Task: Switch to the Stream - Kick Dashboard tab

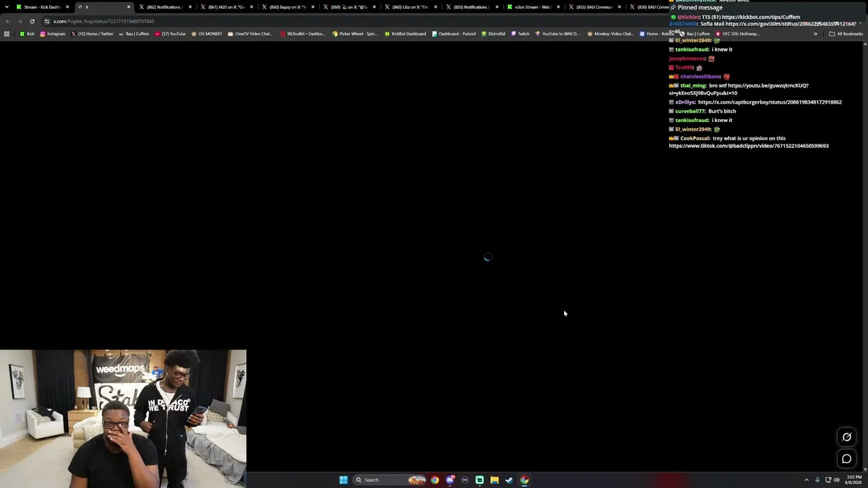Action: tap(42, 7)
